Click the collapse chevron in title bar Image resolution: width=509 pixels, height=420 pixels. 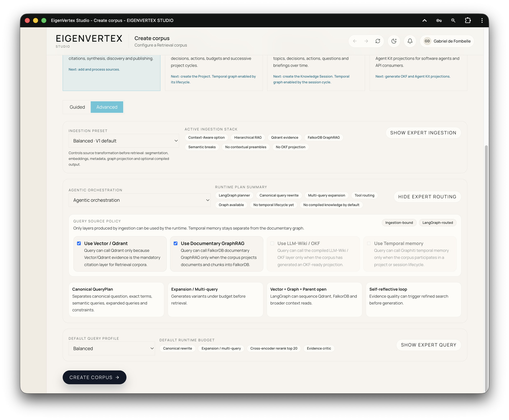[x=424, y=20]
